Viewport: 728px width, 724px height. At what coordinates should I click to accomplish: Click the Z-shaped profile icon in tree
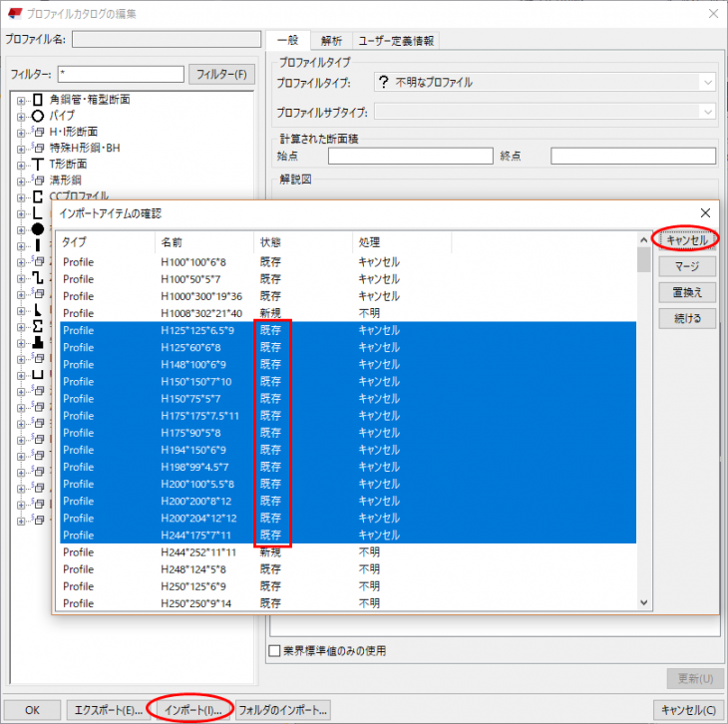[x=38, y=277]
